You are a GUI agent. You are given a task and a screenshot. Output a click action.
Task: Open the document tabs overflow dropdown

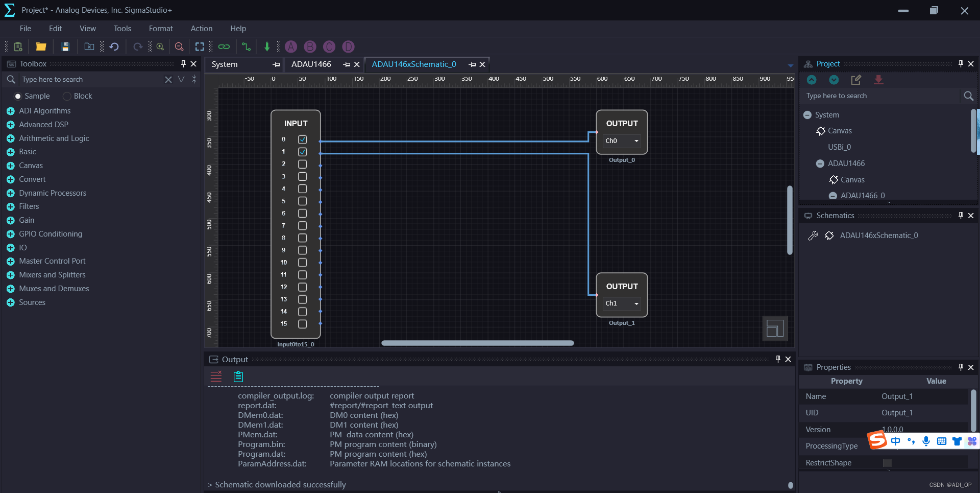point(791,65)
